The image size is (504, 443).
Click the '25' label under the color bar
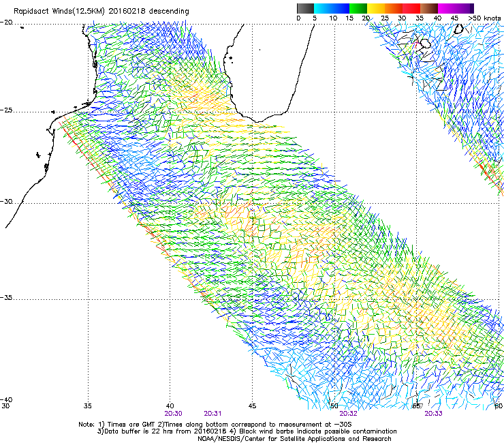tap(385, 18)
